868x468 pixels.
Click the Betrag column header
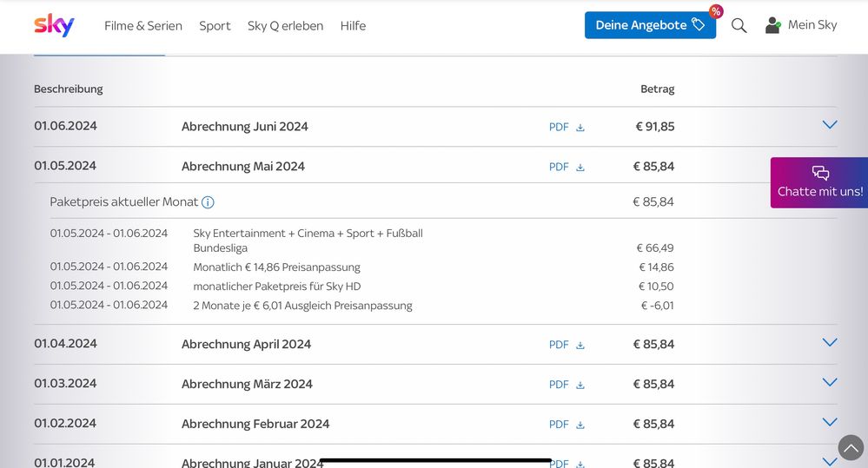coord(658,89)
